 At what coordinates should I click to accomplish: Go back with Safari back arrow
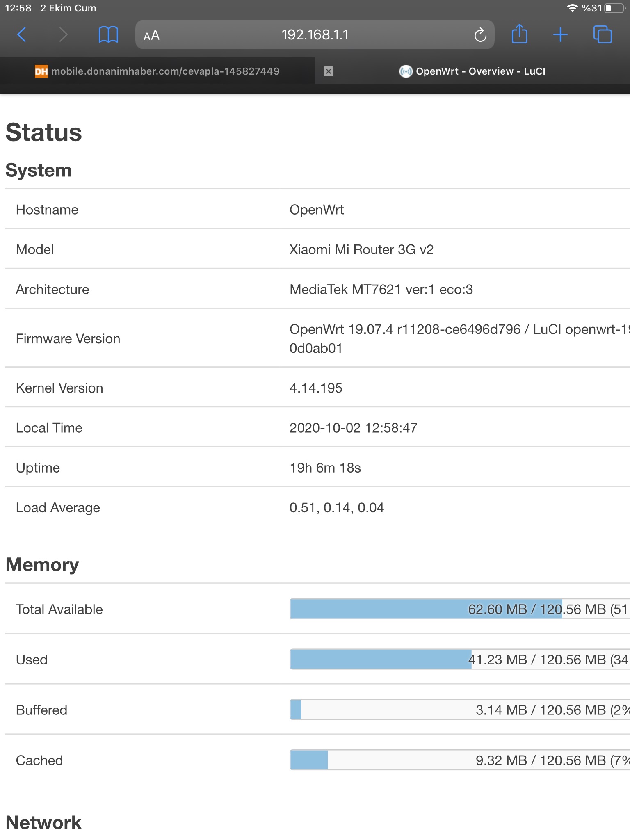point(22,34)
